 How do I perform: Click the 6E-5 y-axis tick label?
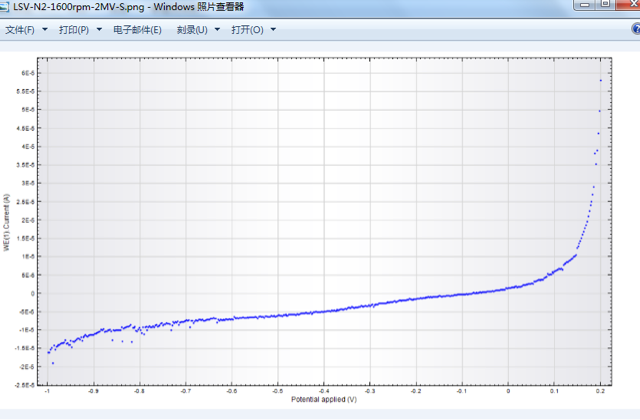(x=28, y=73)
